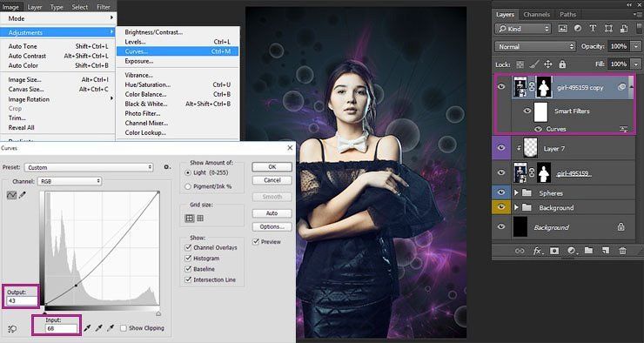Uncheck the Baseline checkbox

(x=188, y=269)
